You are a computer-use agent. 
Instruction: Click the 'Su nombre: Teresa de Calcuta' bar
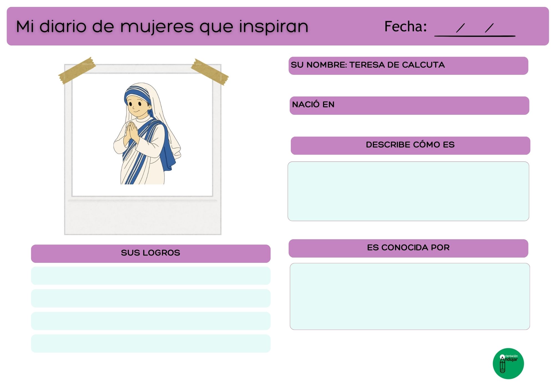(408, 66)
